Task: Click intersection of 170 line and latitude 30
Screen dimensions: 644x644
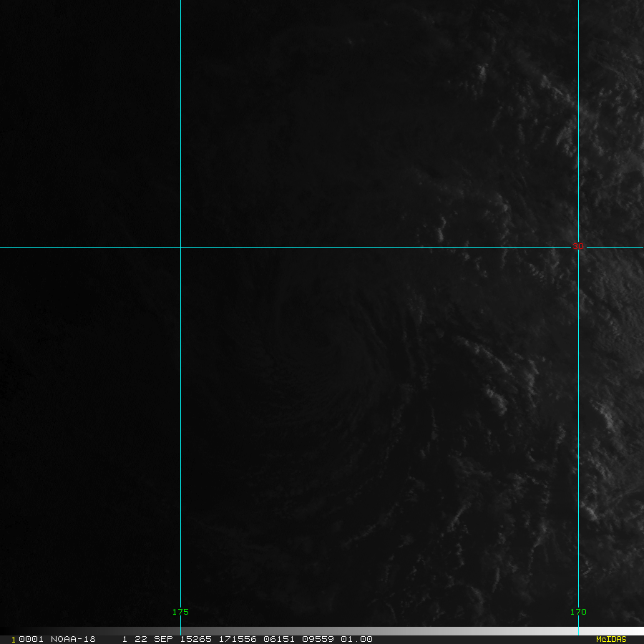Action: click(578, 247)
